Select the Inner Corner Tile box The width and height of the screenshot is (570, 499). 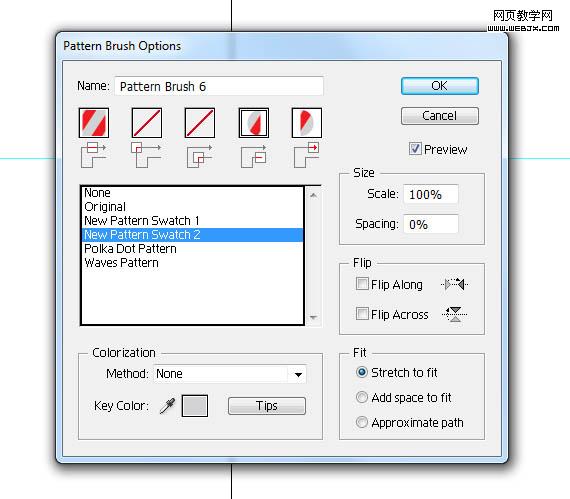[x=200, y=123]
